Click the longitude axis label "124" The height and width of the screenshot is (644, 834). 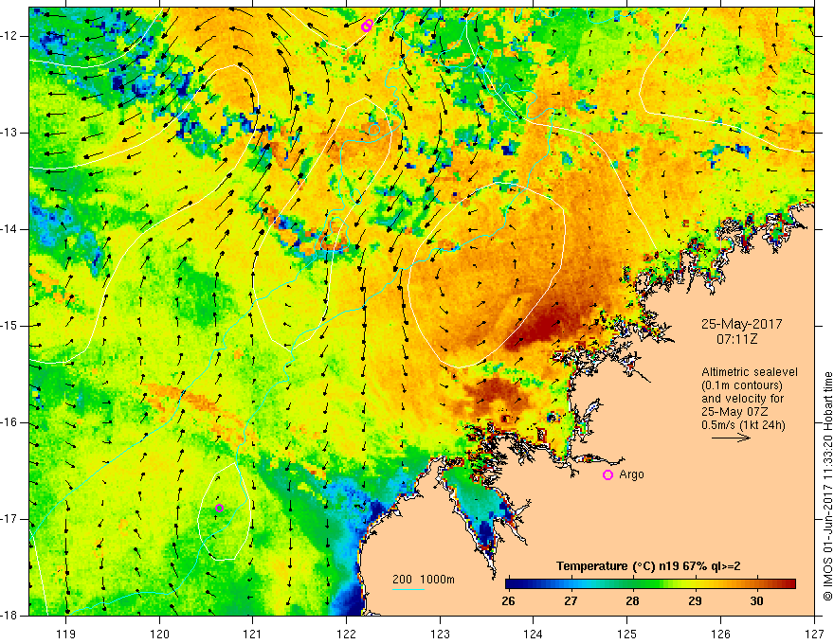[534, 634]
